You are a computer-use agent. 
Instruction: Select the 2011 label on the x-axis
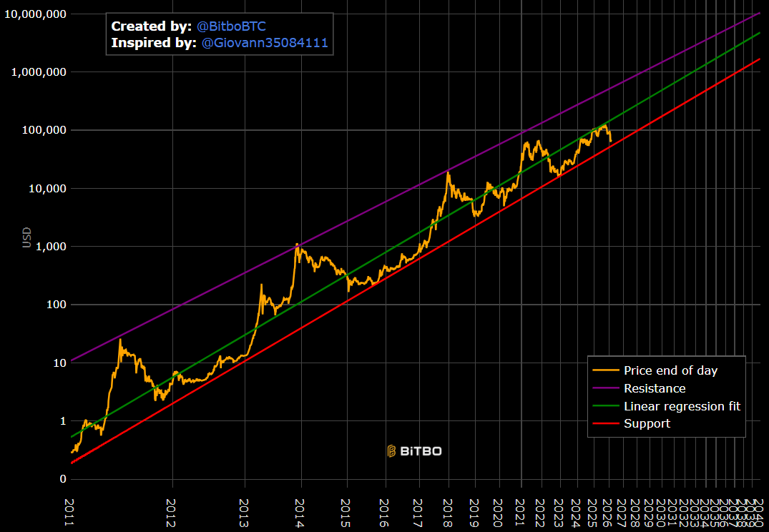(69, 513)
